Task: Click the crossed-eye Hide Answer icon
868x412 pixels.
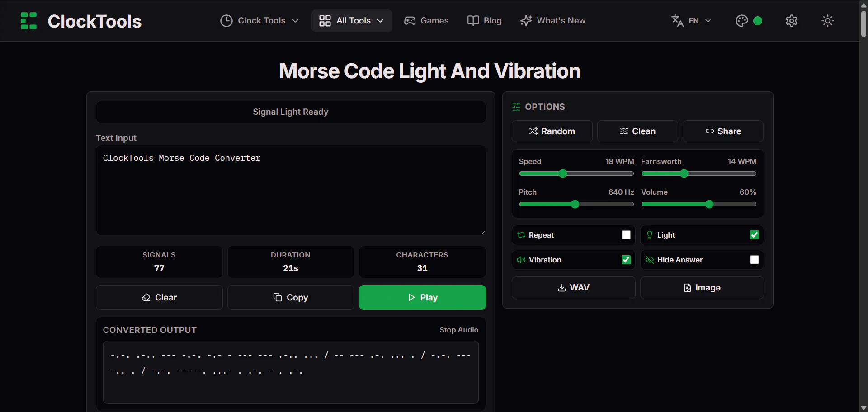Action: [650, 260]
